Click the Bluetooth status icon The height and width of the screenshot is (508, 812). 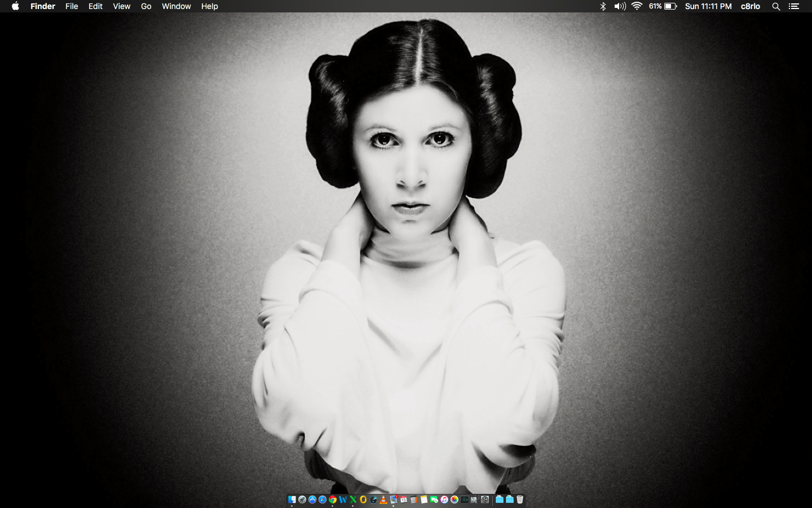pos(603,6)
